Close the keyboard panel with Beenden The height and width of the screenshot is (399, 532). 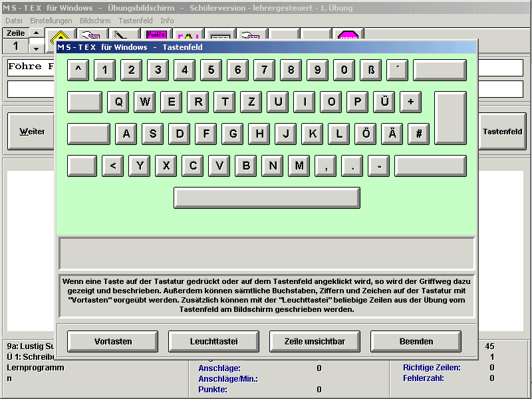click(x=416, y=342)
